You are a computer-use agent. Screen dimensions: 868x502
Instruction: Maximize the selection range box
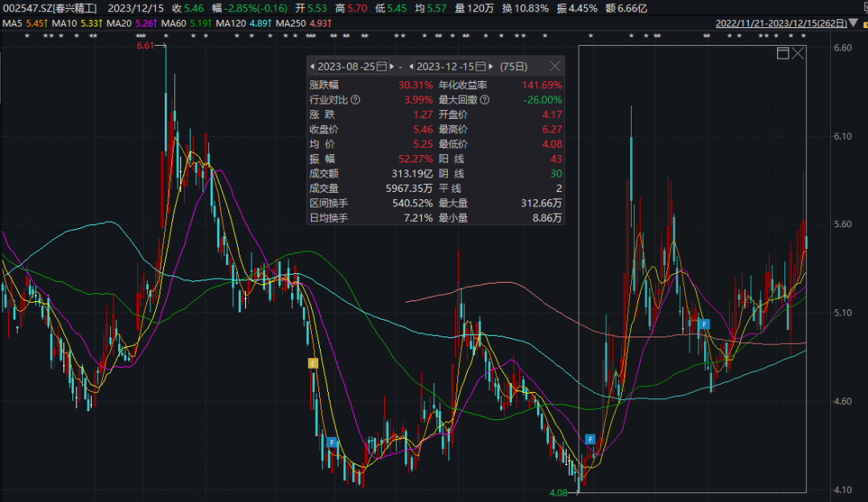pos(783,54)
